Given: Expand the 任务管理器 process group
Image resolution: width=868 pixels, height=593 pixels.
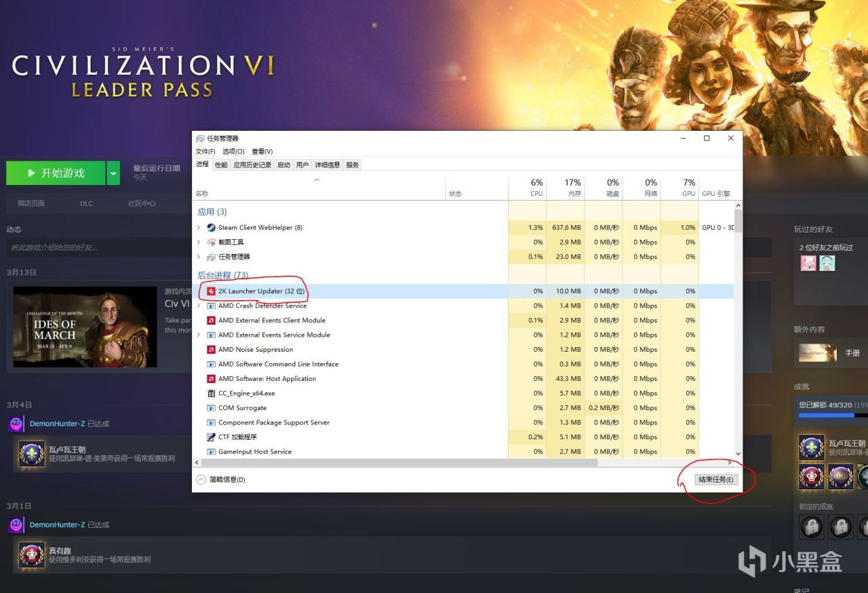Looking at the screenshot, I should point(199,257).
